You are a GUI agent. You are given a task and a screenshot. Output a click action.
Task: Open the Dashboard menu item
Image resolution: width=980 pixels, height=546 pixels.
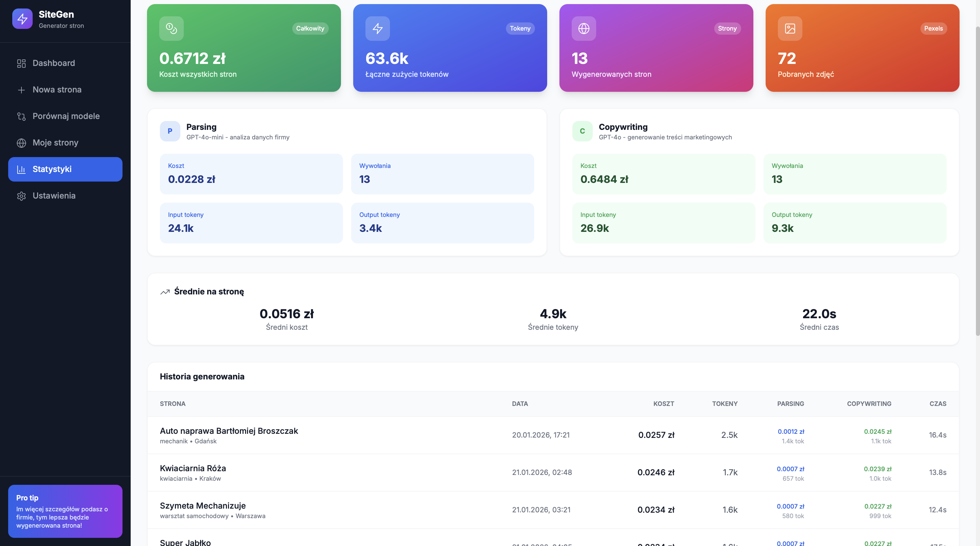tap(54, 63)
